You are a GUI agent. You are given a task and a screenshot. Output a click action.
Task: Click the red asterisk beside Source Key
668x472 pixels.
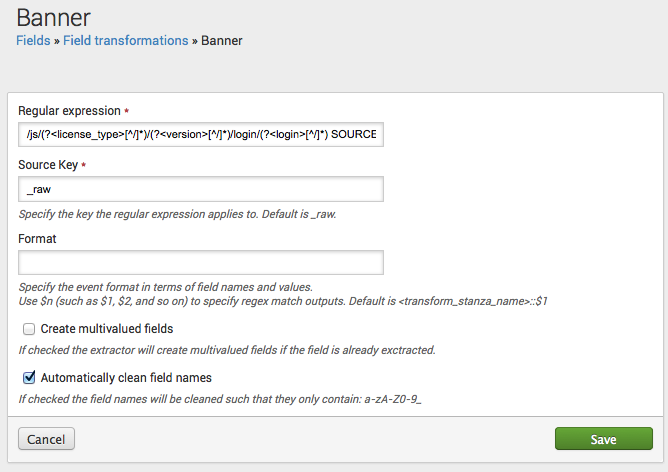pyautogui.click(x=84, y=165)
